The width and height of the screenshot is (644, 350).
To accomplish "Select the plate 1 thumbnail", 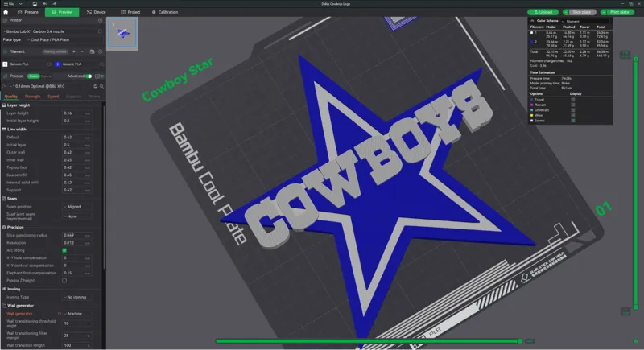I will [x=122, y=33].
